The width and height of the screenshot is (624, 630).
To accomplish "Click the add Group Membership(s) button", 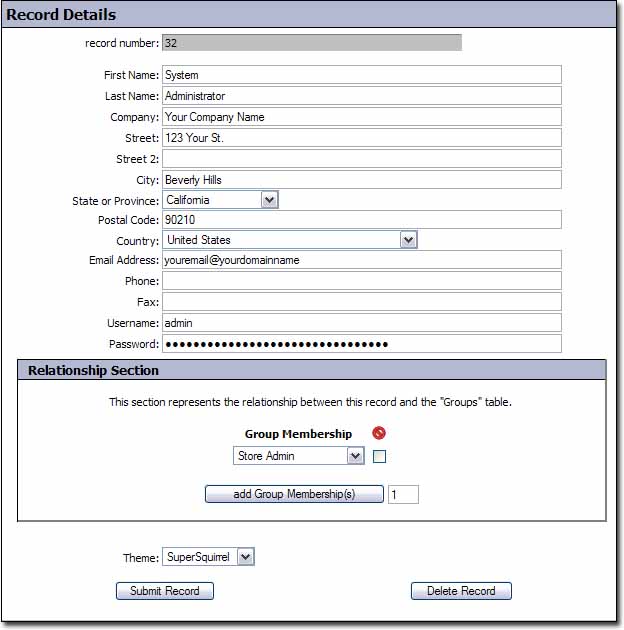I will pos(294,494).
